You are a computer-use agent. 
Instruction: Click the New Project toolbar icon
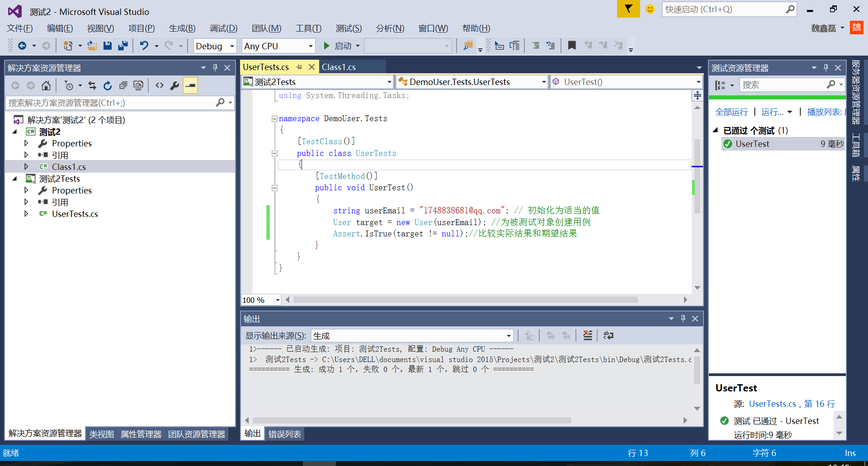[68, 46]
